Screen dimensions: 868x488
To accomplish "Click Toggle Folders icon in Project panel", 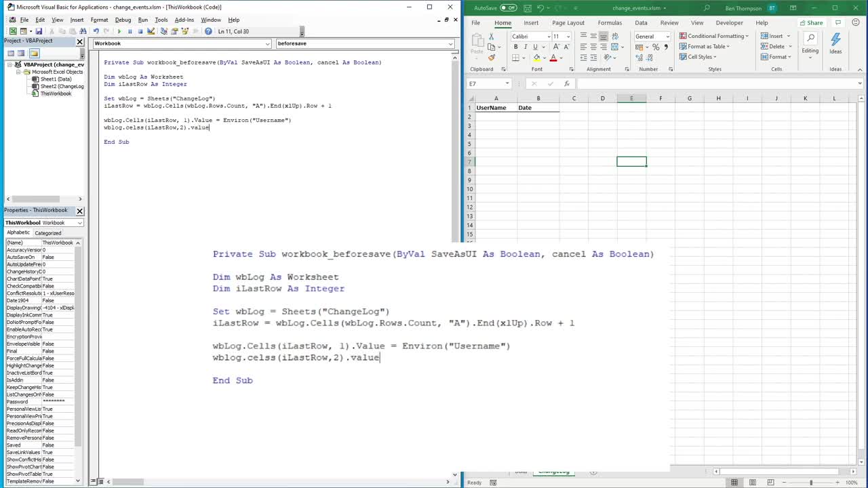I will [34, 53].
